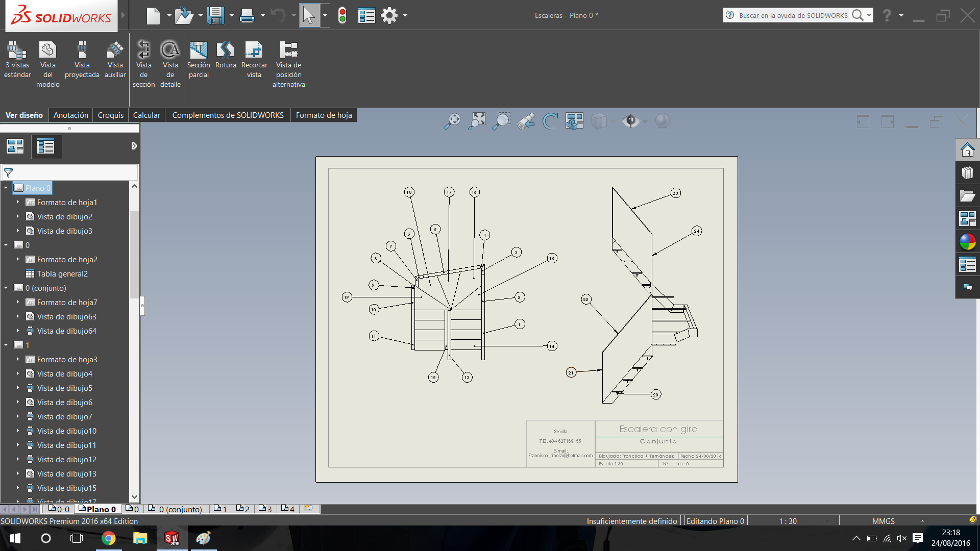Open the 0 (conjunto) sheet tab
Screen dimensions: 980x551
coord(175,509)
